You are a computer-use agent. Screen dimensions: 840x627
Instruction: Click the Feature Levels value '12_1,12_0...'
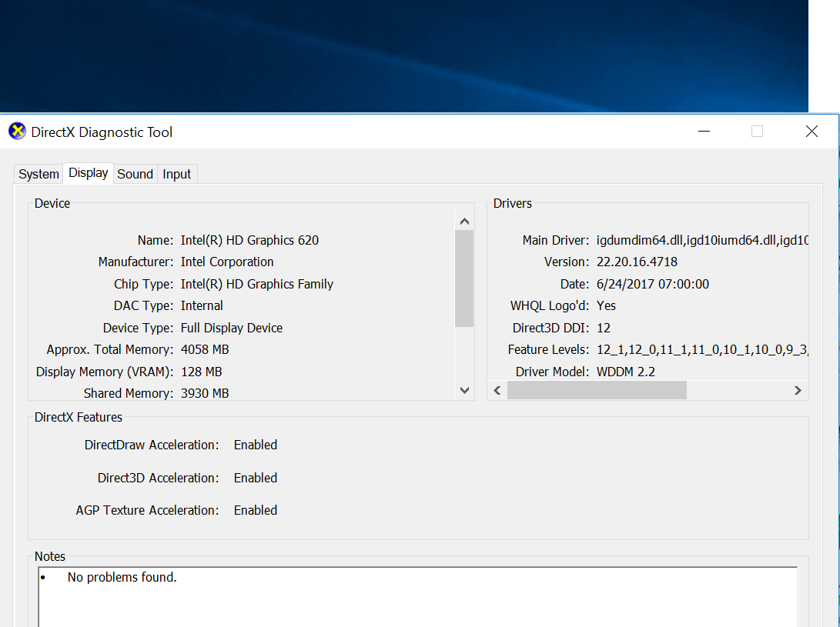pos(702,349)
